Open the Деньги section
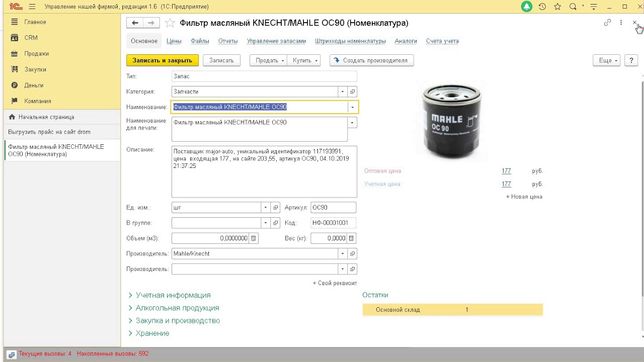The height and width of the screenshot is (362, 644). (x=34, y=85)
